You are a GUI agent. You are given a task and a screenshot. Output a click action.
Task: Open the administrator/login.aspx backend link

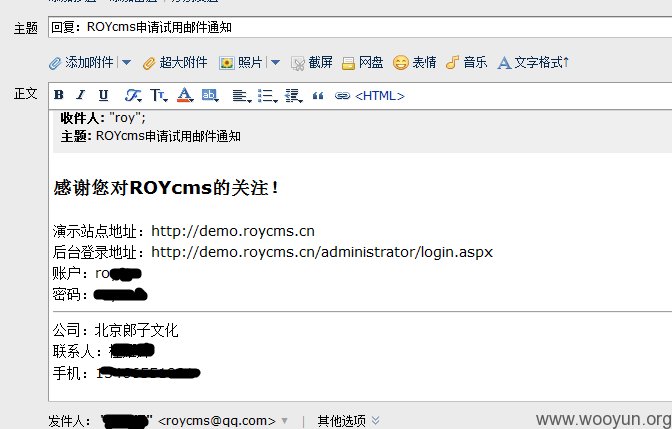click(x=322, y=252)
